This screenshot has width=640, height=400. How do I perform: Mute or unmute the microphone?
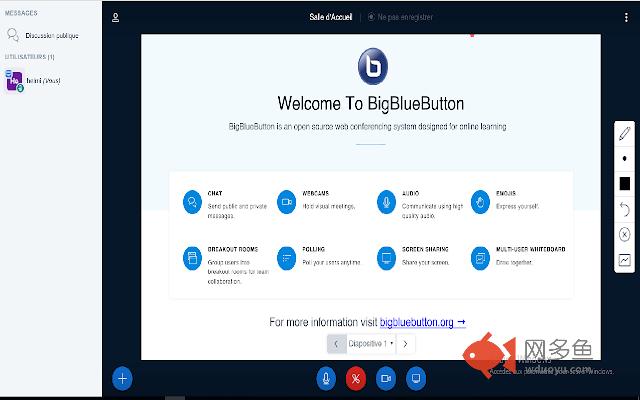[x=326, y=379]
